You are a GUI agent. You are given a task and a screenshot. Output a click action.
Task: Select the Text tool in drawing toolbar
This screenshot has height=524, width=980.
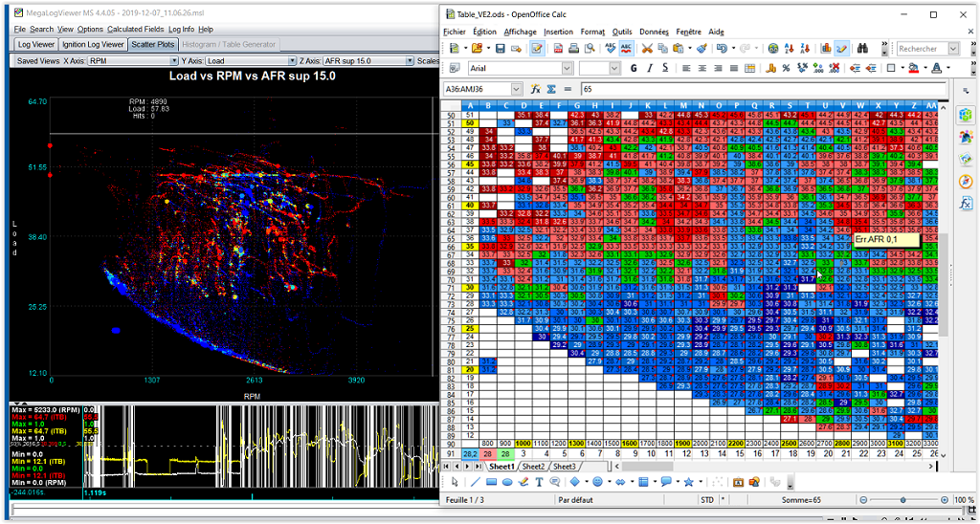click(x=539, y=482)
